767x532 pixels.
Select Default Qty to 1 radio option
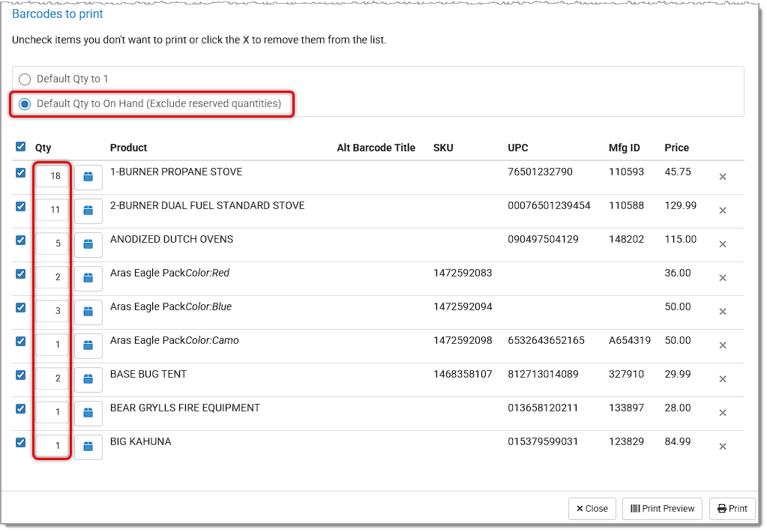25,79
